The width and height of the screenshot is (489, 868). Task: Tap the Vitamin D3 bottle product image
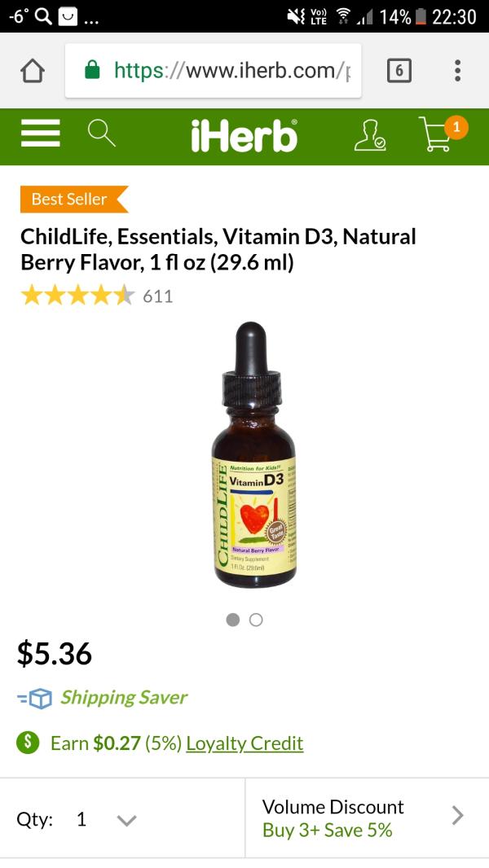pos(254,454)
